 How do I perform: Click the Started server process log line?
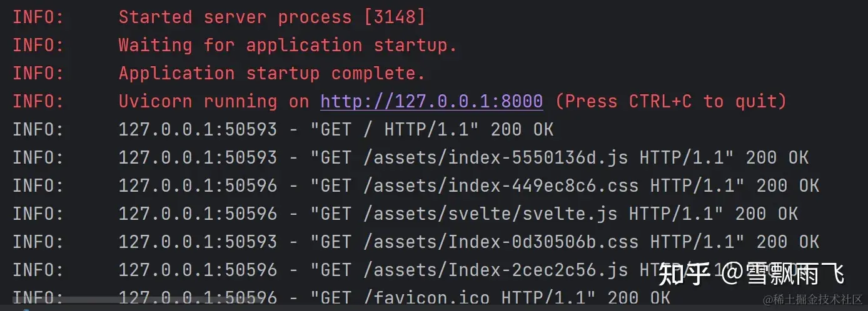click(219, 17)
